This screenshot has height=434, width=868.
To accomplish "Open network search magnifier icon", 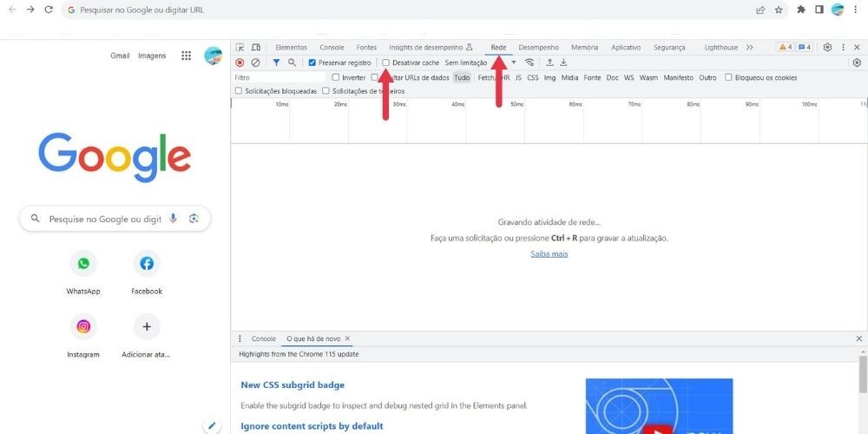I will (x=293, y=62).
